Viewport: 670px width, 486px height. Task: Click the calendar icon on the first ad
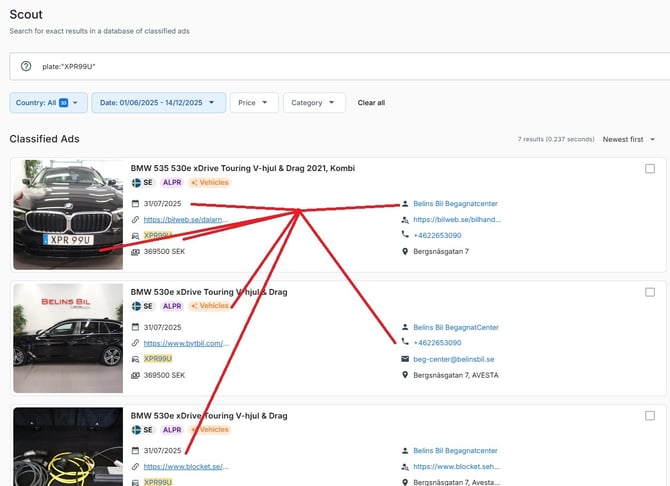point(135,203)
